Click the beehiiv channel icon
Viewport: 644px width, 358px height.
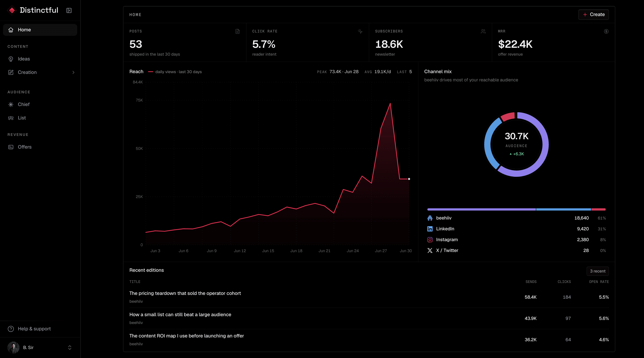point(430,218)
